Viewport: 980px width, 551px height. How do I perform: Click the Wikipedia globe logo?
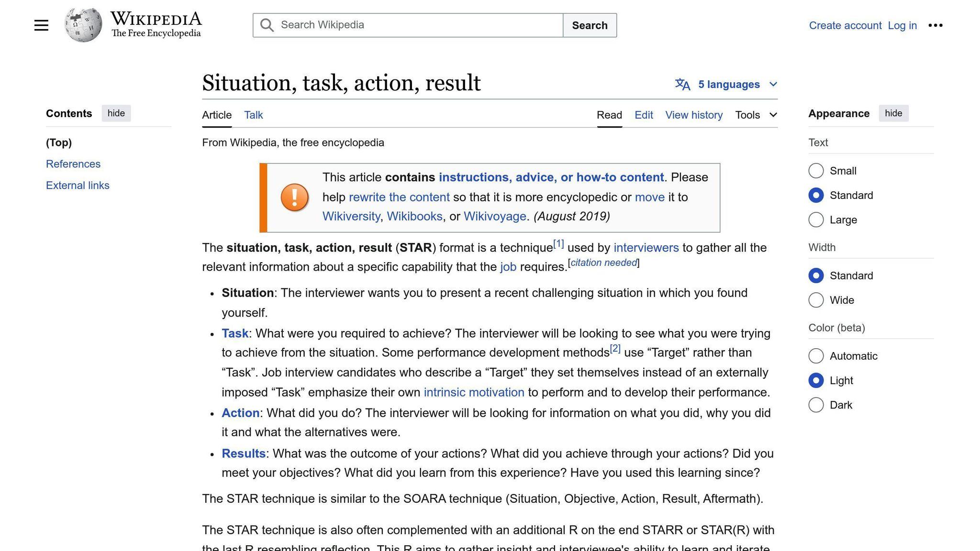tap(83, 25)
